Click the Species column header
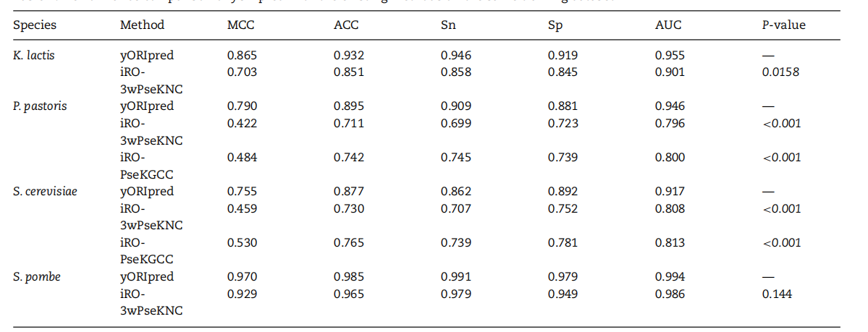Image resolution: width=868 pixels, height=332 pixels. click(x=35, y=25)
